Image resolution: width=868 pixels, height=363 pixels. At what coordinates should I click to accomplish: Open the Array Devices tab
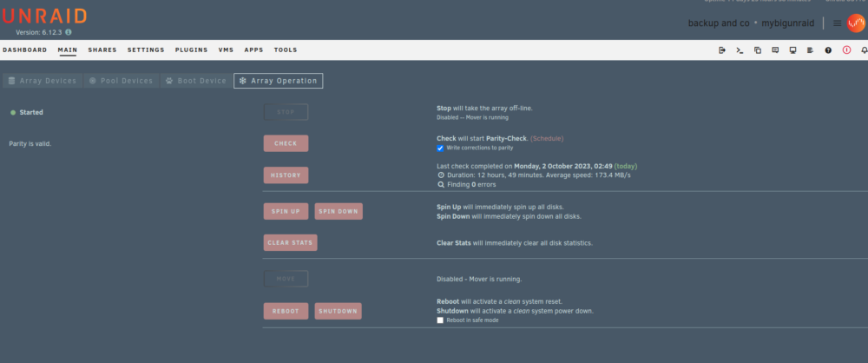pos(43,81)
